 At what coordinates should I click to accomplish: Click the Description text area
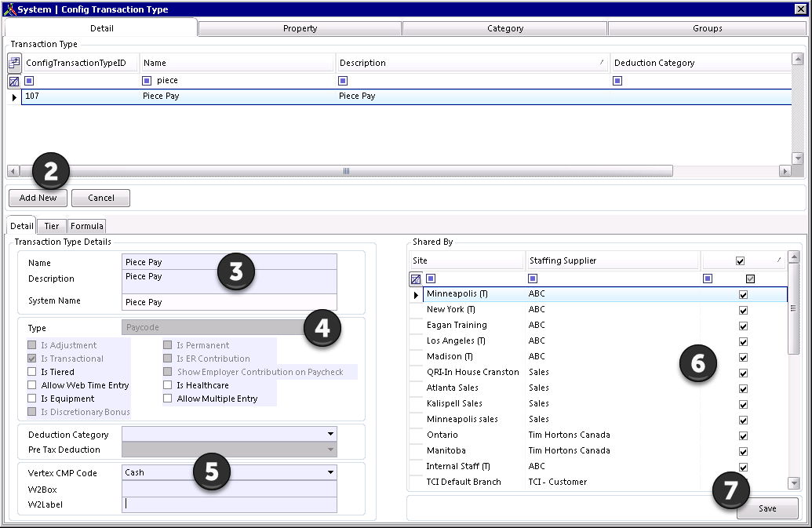point(229,281)
